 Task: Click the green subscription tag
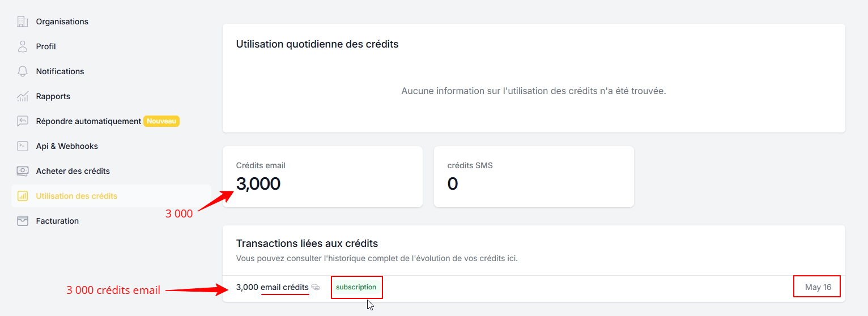pyautogui.click(x=356, y=287)
